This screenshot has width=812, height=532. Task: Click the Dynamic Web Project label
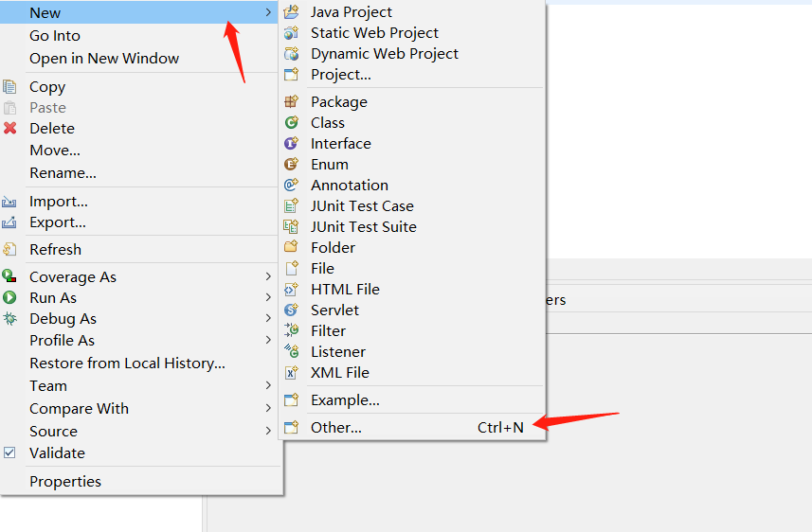[385, 54]
